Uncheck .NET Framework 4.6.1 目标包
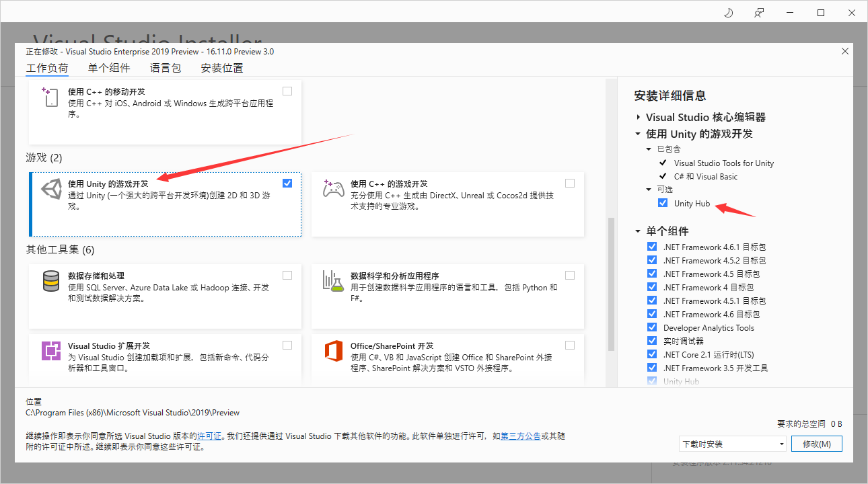The width and height of the screenshot is (868, 484). coord(652,247)
